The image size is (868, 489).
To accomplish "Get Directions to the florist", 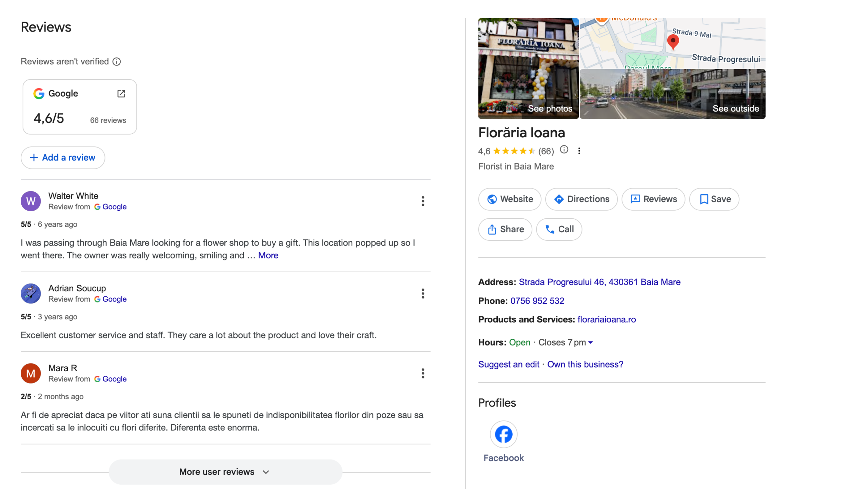I will tap(581, 199).
